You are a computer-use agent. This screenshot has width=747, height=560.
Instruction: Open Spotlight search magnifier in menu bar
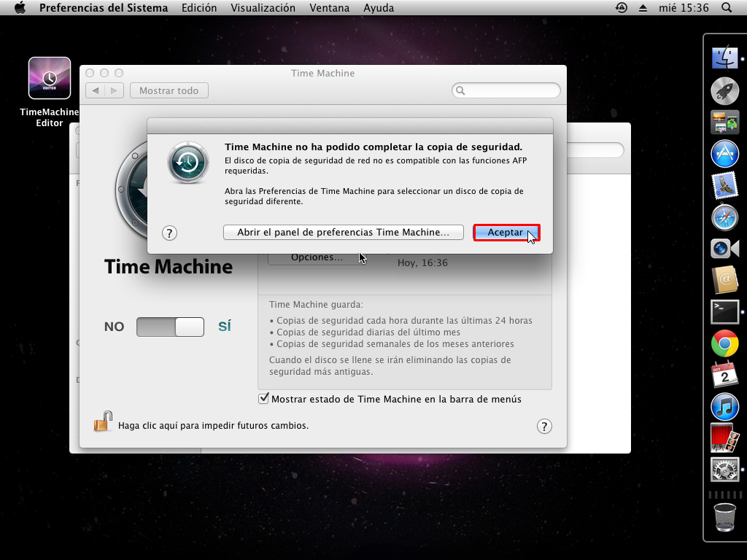727,7
